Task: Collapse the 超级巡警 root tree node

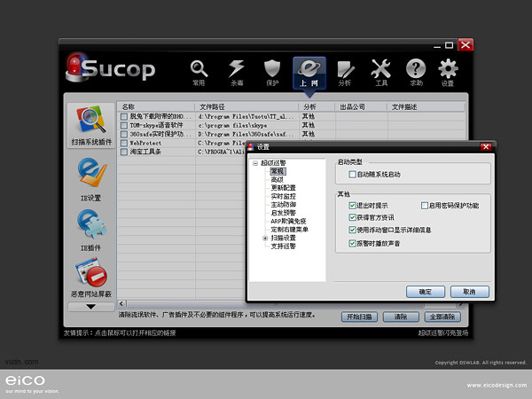Action: [254, 163]
